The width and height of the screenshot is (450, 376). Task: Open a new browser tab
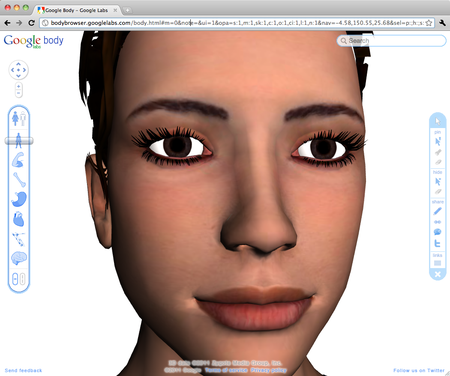pyautogui.click(x=127, y=11)
